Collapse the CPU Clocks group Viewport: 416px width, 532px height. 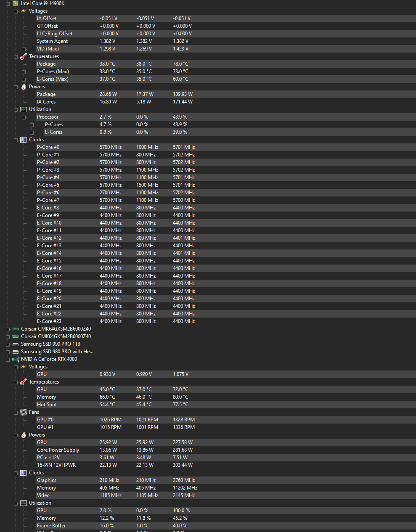(16, 140)
